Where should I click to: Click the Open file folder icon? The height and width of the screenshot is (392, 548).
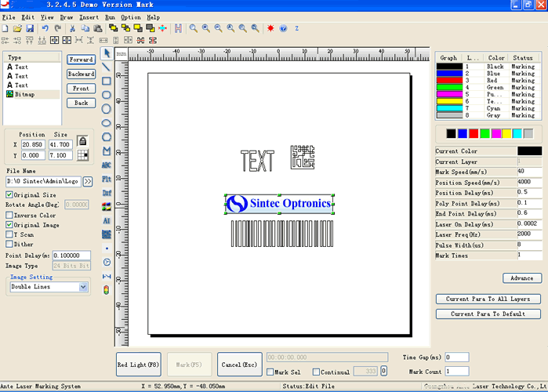(x=17, y=28)
